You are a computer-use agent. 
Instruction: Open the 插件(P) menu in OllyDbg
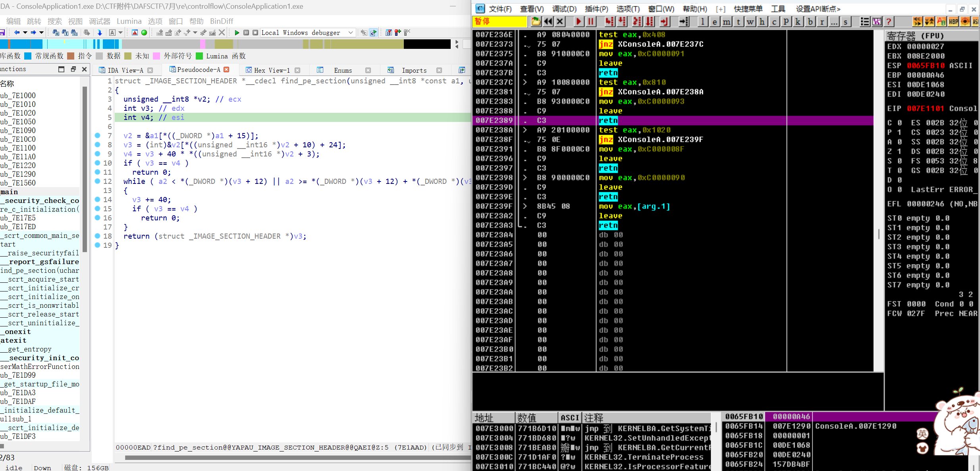(596, 9)
